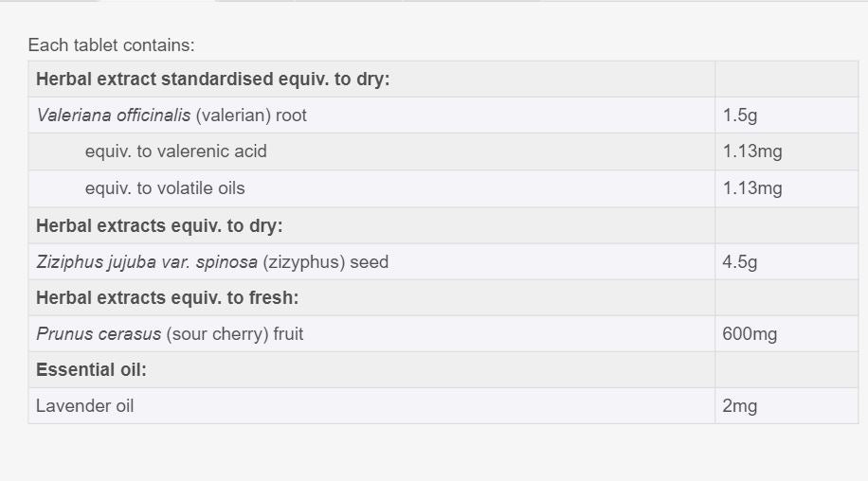Click the 4.5g zizyphus seed amount
The height and width of the screenshot is (481, 868).
[740, 262]
